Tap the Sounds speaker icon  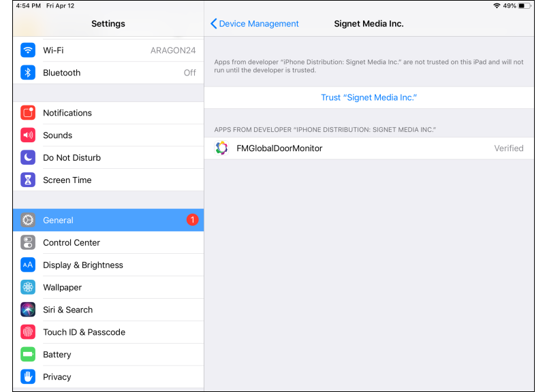[x=28, y=135]
